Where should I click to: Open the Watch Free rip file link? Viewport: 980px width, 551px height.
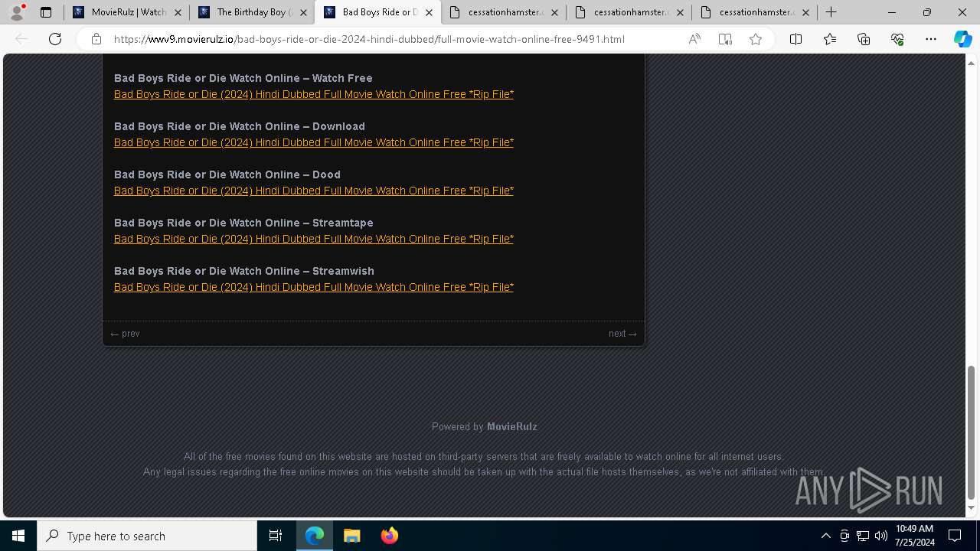(x=314, y=94)
